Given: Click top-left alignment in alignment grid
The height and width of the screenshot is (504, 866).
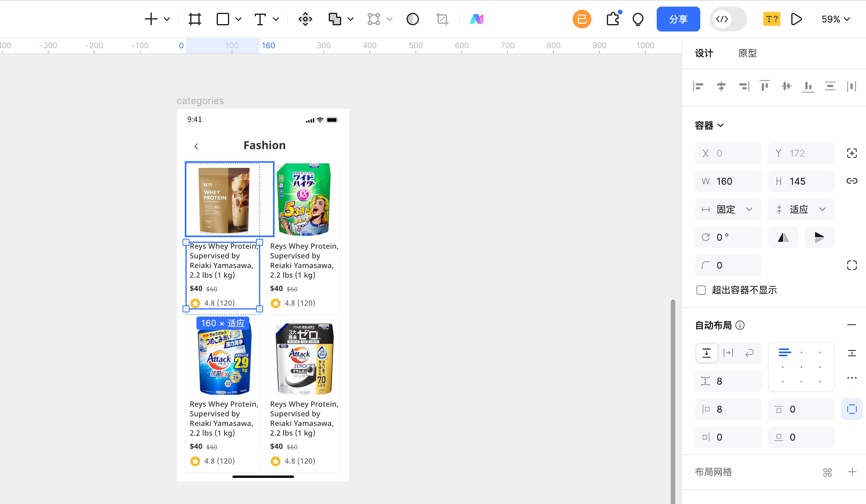Looking at the screenshot, I should 784,353.
